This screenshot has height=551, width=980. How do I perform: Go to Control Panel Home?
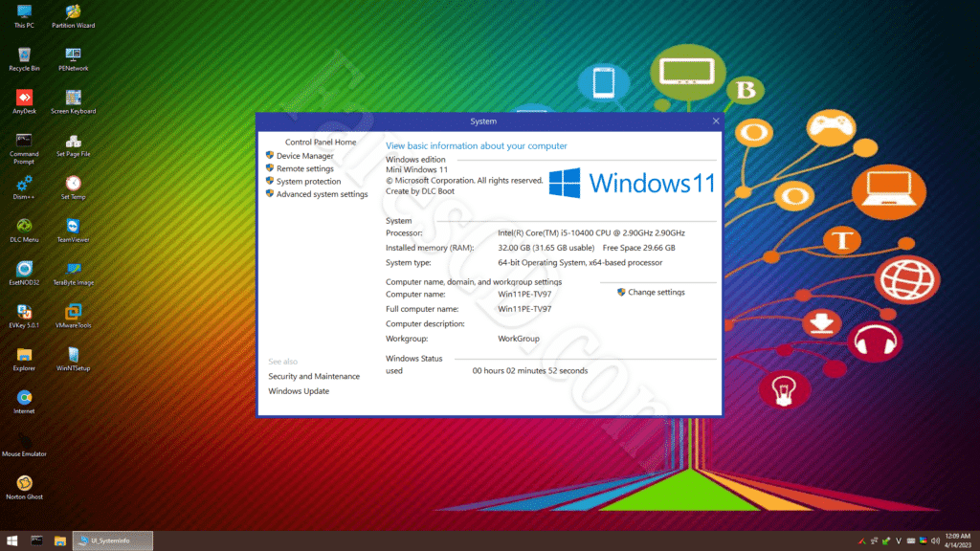pos(321,142)
